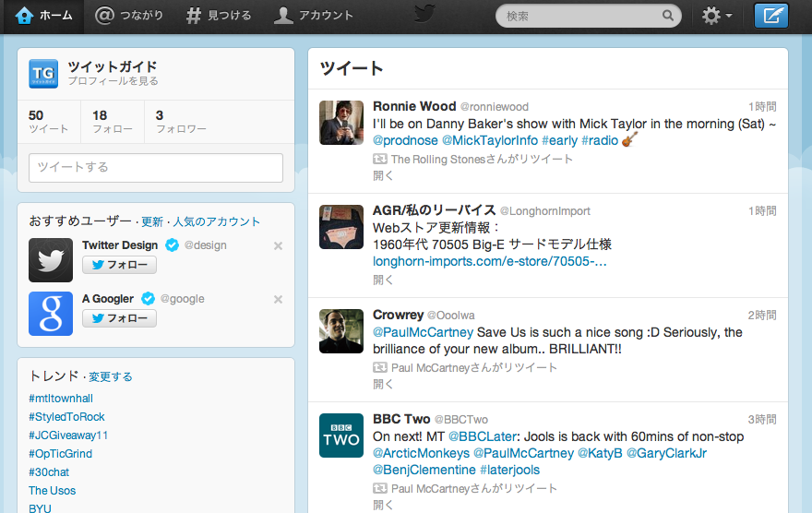The width and height of the screenshot is (812, 513).
Task: Dismiss the A Googler suggestion
Action: click(278, 299)
